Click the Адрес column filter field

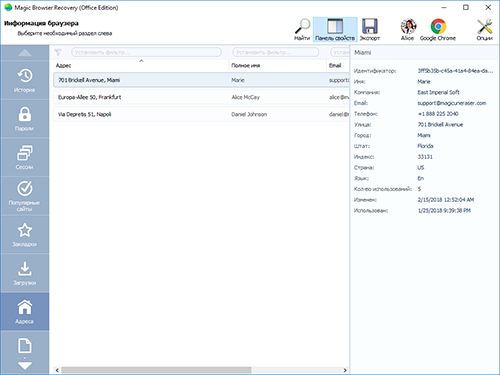click(x=146, y=52)
